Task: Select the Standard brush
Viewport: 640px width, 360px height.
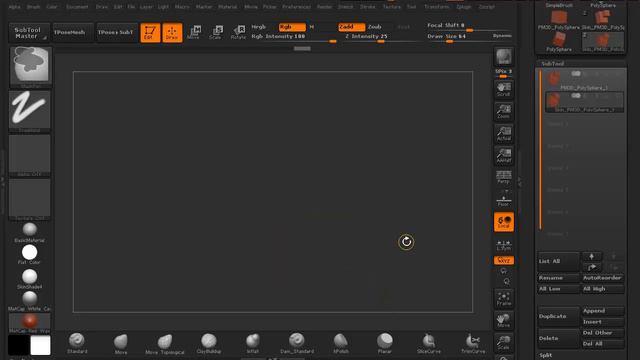Action: (77, 343)
